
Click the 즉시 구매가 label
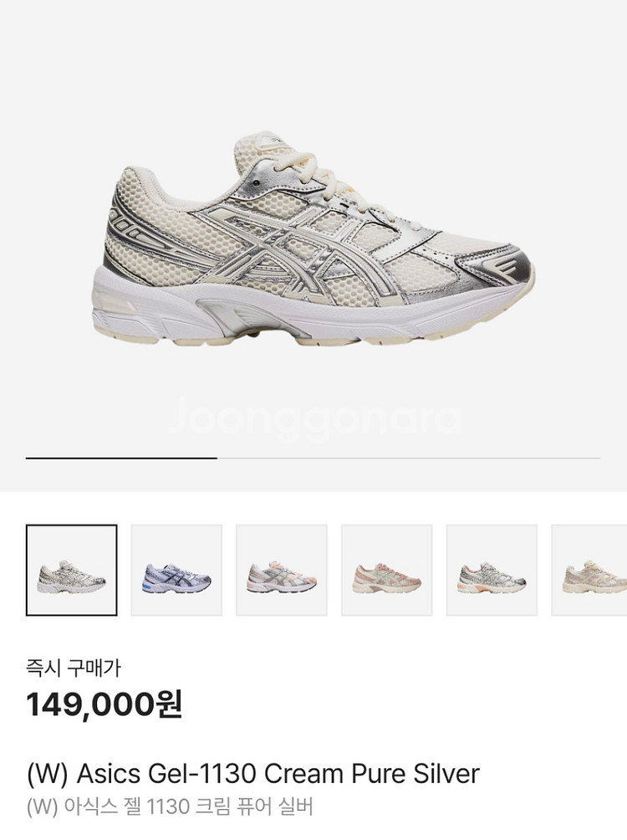(x=74, y=668)
